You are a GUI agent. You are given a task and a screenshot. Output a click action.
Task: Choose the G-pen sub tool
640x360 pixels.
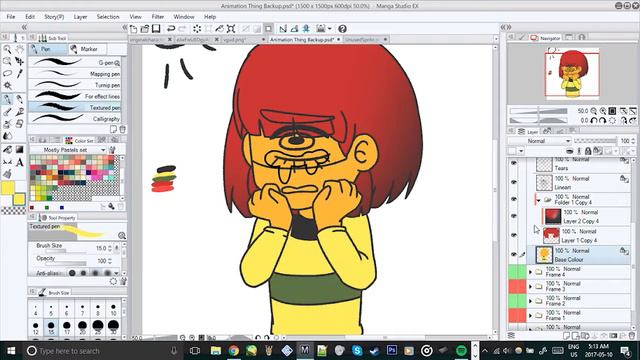(75, 62)
